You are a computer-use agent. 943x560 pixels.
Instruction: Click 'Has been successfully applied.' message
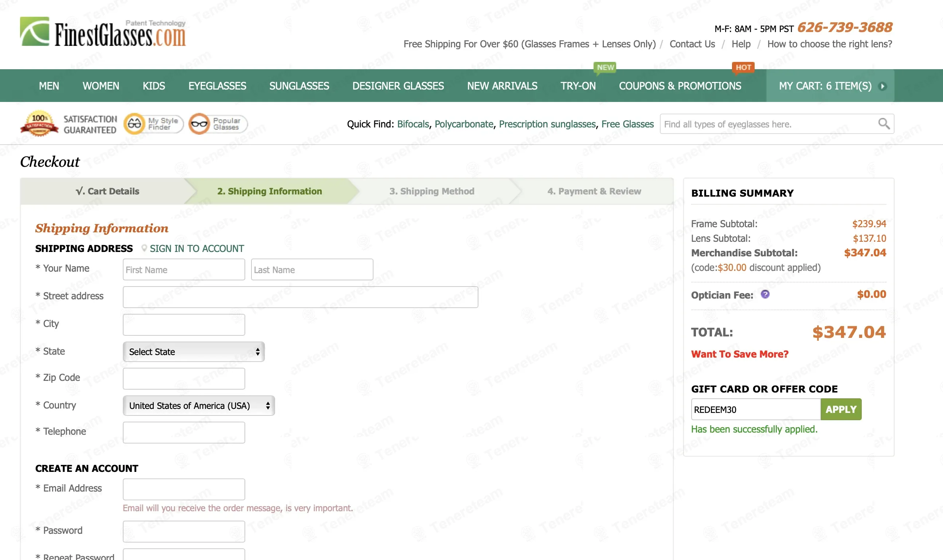click(x=754, y=429)
